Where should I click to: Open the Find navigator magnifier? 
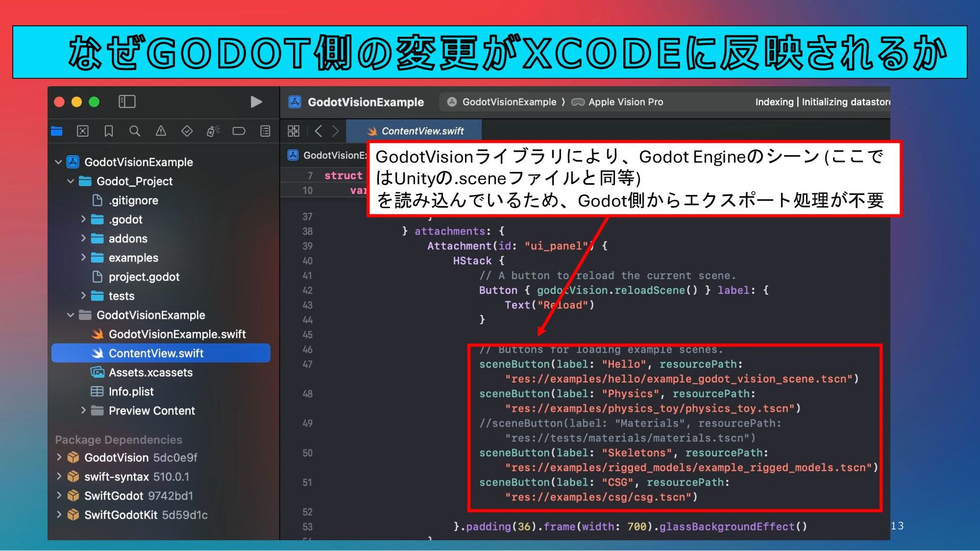click(x=135, y=132)
